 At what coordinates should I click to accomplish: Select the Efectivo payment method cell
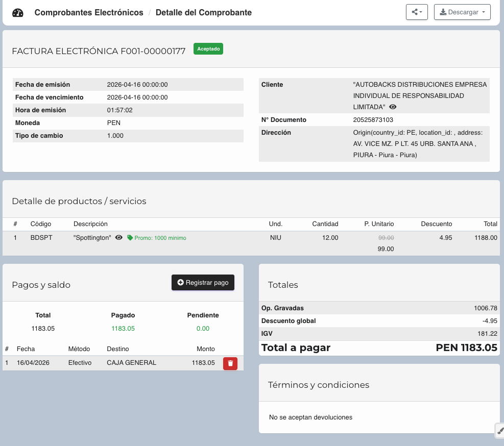point(80,363)
